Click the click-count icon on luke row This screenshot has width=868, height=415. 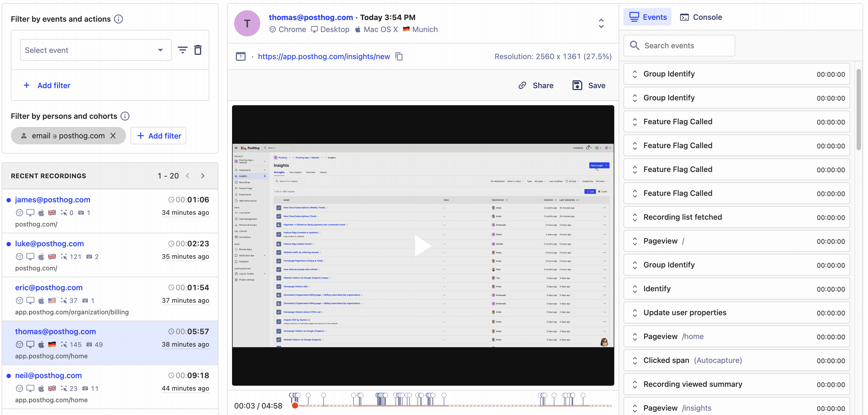(64, 257)
